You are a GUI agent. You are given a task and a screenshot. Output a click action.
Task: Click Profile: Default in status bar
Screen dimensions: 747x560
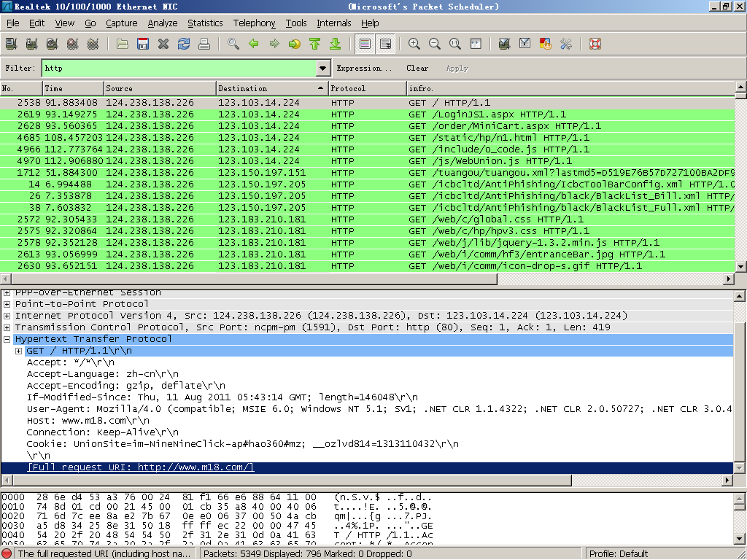coord(619,554)
